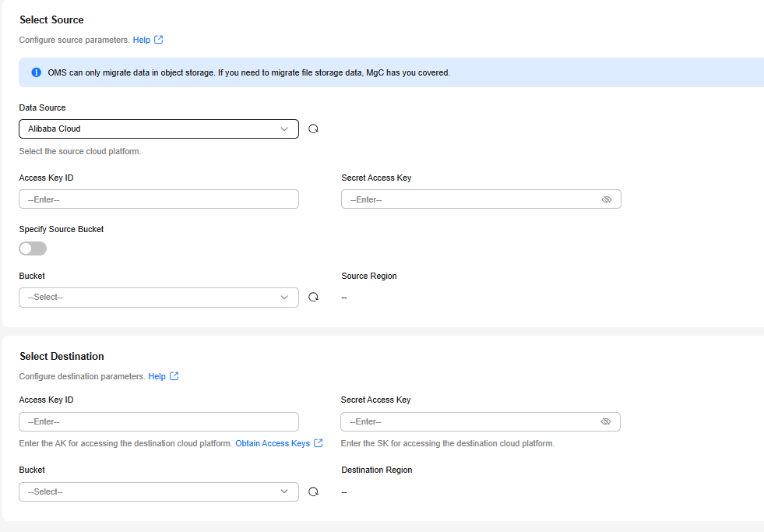The image size is (764, 532).
Task: Click the blue info icon in the OMS notice
Action: (36, 72)
